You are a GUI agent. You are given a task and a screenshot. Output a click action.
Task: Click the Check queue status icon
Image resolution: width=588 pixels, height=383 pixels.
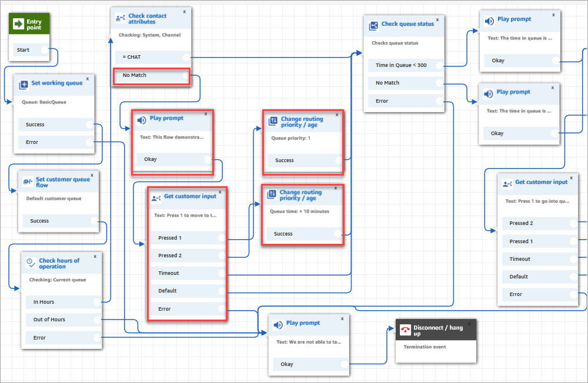[x=373, y=25]
